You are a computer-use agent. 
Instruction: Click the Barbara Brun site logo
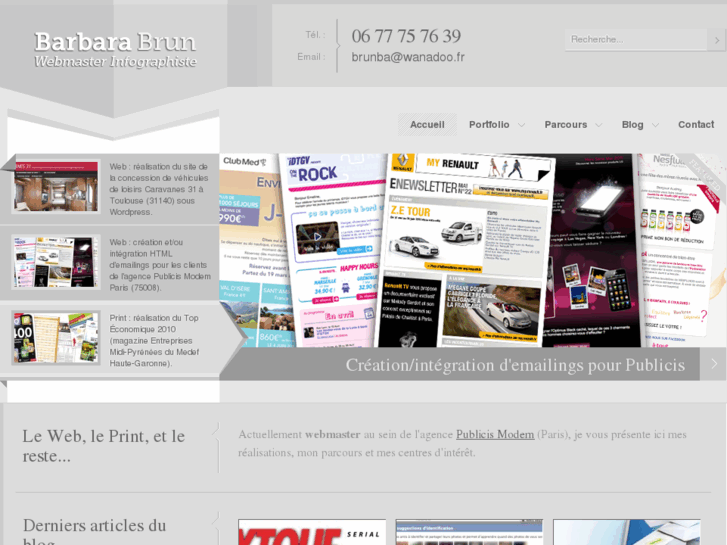[x=115, y=42]
